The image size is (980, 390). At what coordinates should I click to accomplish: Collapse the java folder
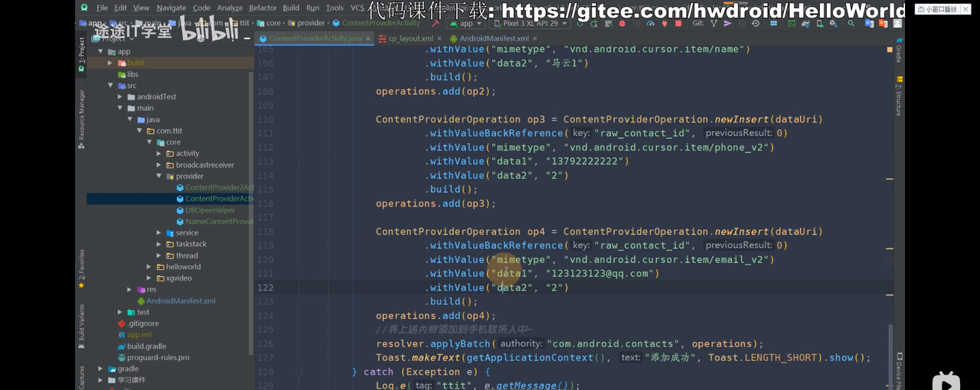pos(130,119)
